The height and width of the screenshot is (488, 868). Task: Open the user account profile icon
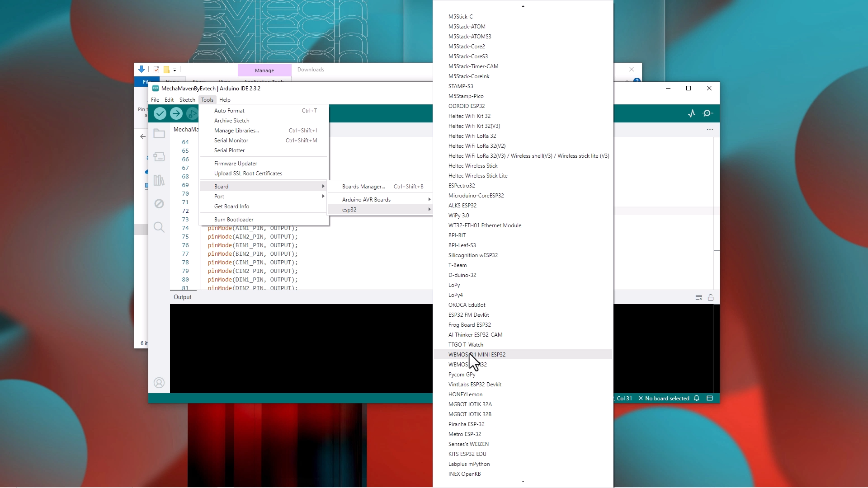pos(159,383)
